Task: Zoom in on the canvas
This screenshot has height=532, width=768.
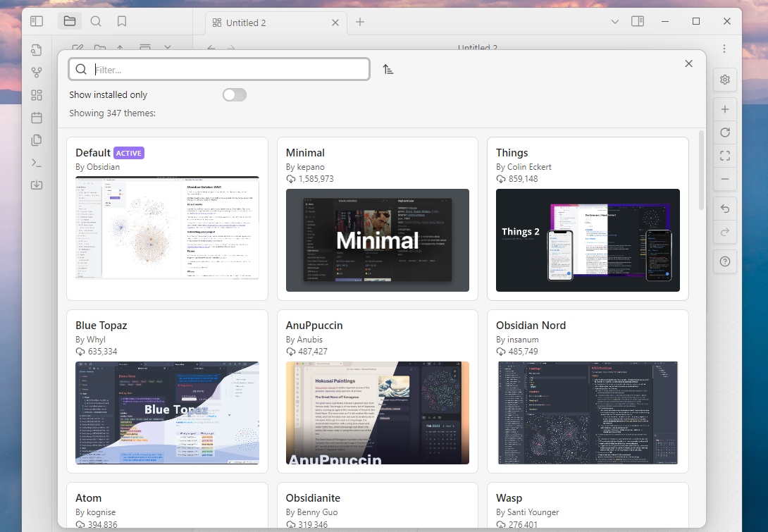Action: tap(725, 109)
